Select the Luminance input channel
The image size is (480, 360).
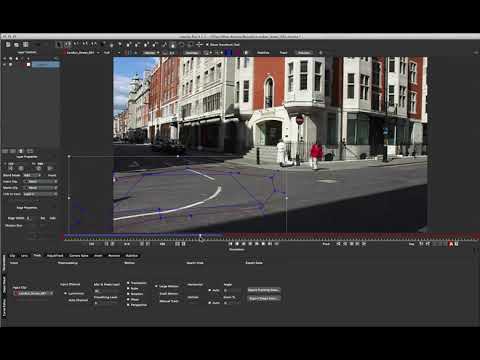(65, 294)
